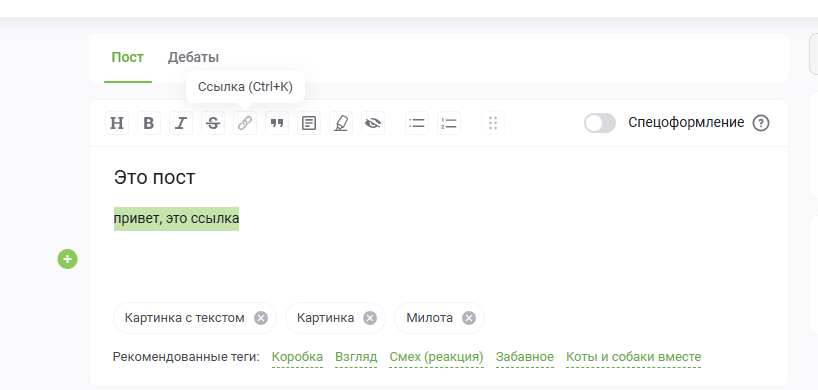Click the highlighted text привет, это ссылка
This screenshot has width=818, height=390.
coord(176,219)
